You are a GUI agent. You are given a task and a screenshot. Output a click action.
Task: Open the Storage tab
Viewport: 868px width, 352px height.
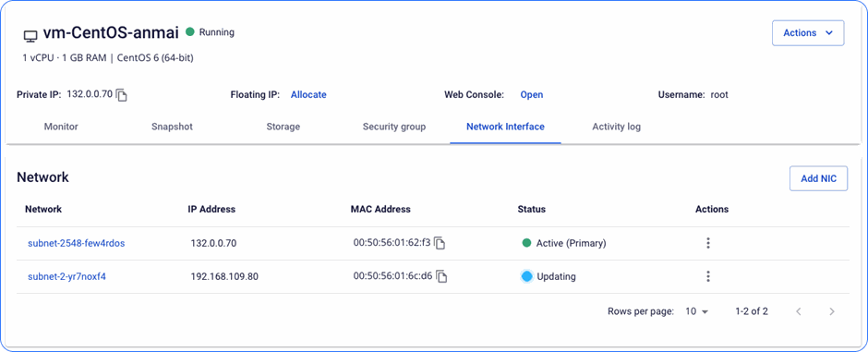(283, 127)
